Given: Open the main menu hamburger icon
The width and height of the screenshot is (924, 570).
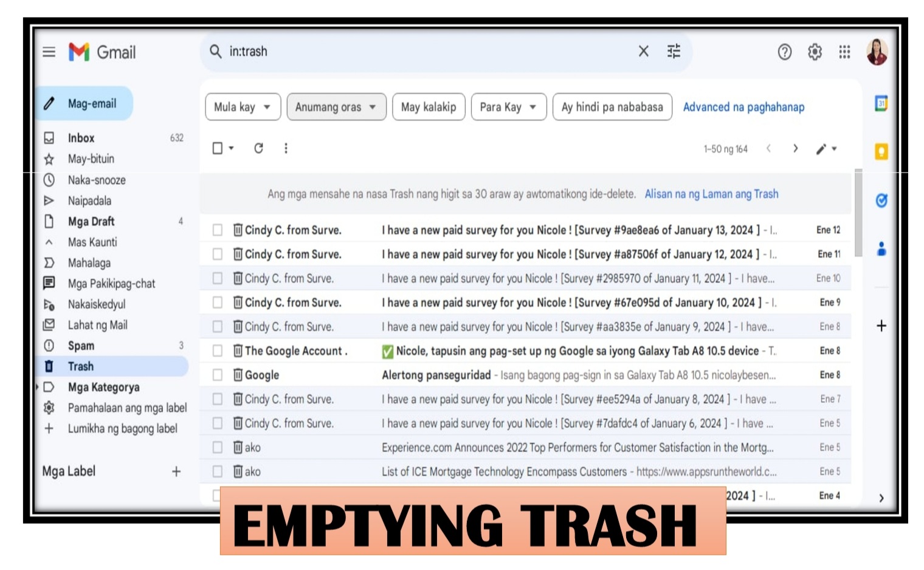Looking at the screenshot, I should [49, 52].
